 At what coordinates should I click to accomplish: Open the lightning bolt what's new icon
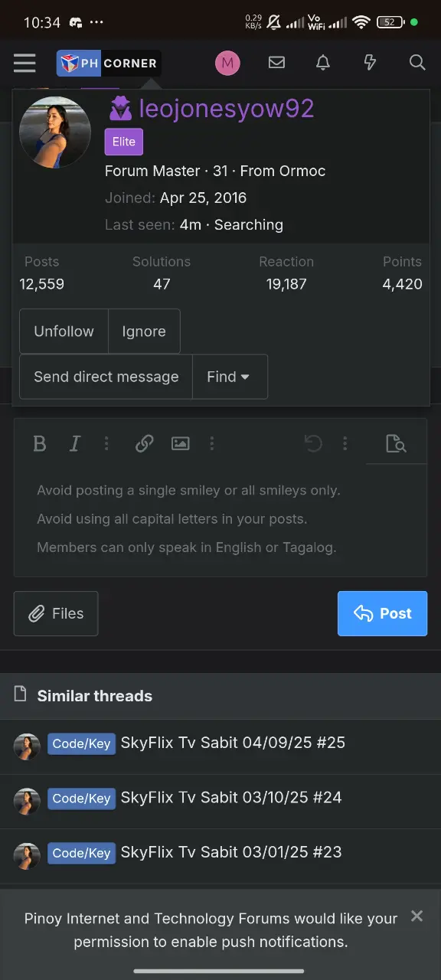click(370, 63)
